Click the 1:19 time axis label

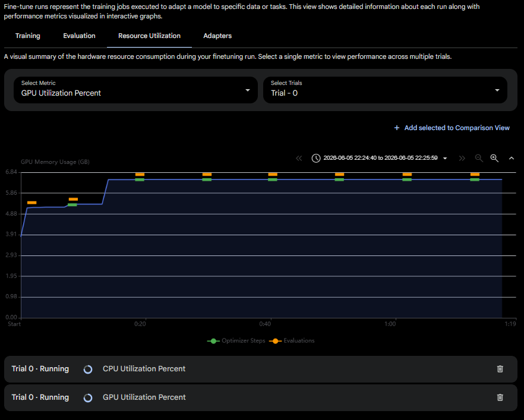tap(510, 324)
